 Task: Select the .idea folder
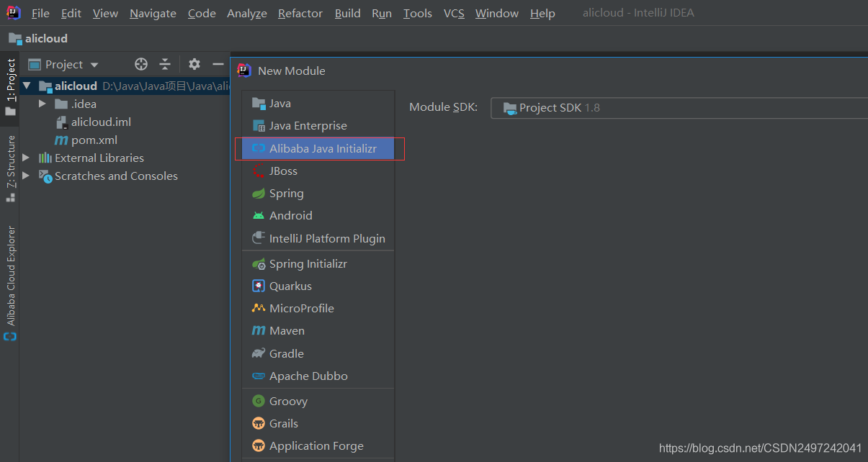76,104
